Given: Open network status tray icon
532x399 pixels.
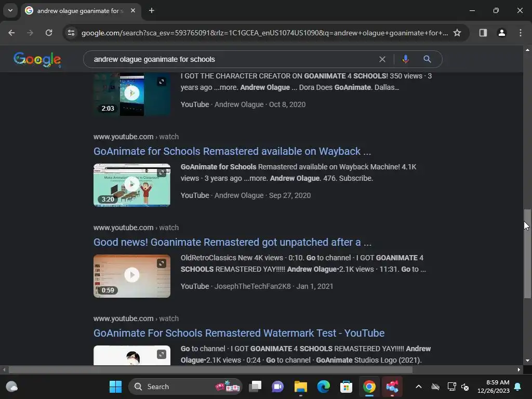Looking at the screenshot, I should (451, 387).
